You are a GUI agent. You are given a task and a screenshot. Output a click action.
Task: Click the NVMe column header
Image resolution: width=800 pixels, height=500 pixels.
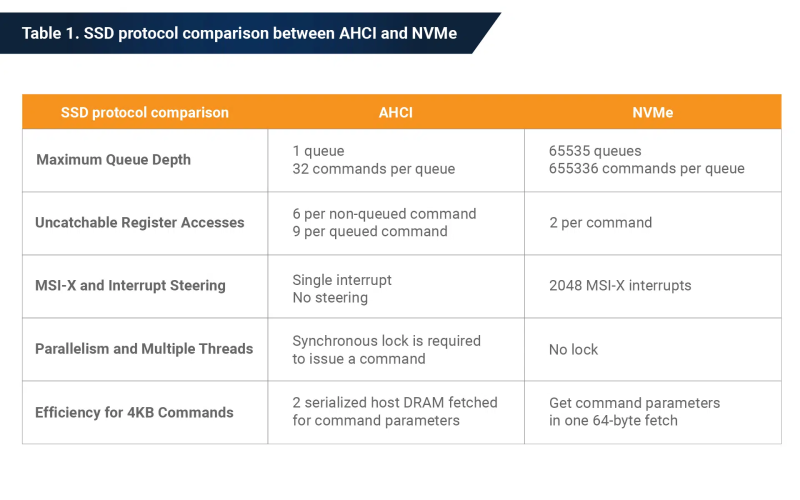coord(653,112)
